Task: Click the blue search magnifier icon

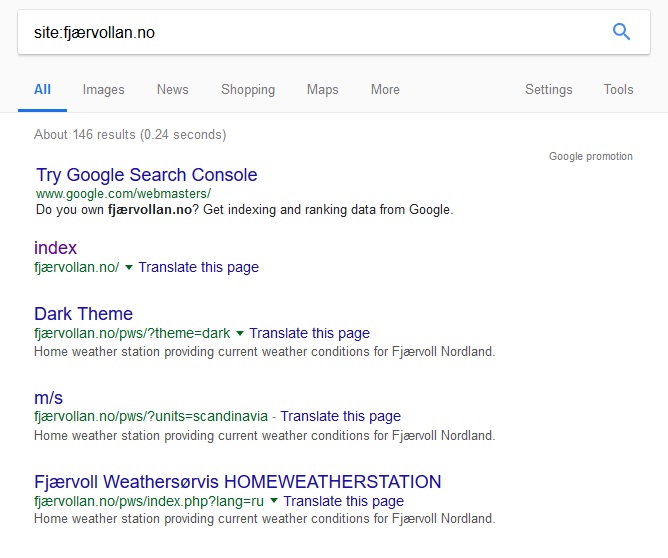Action: 621,32
